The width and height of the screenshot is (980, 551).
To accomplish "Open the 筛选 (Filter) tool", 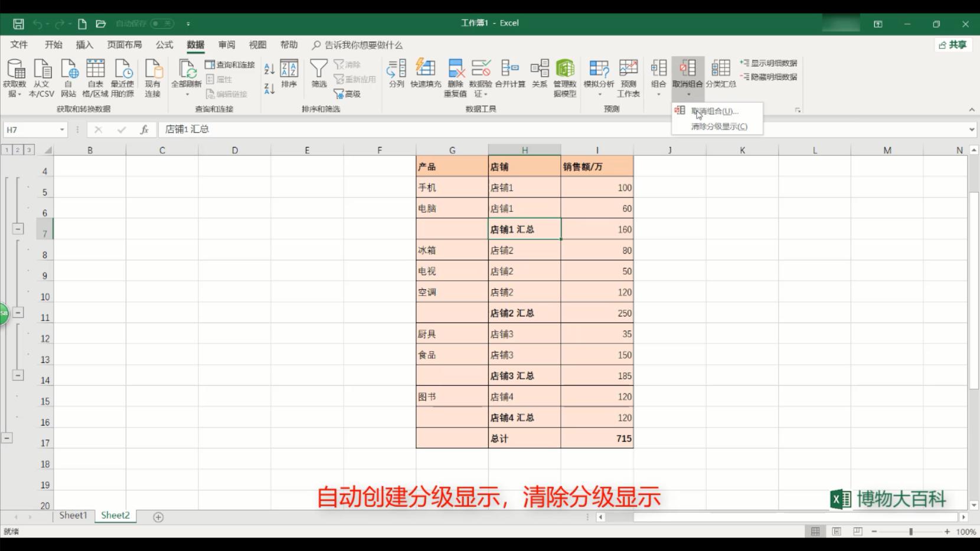I will [x=318, y=74].
